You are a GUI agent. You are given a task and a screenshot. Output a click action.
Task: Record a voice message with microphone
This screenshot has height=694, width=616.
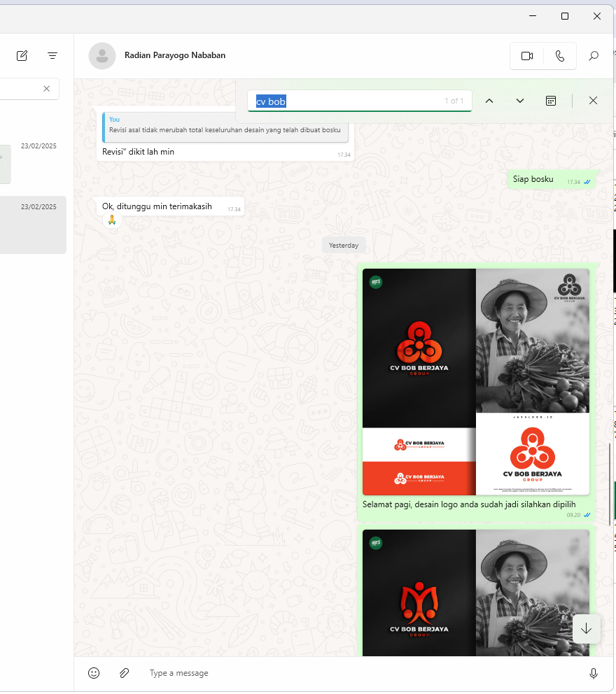pos(594,673)
